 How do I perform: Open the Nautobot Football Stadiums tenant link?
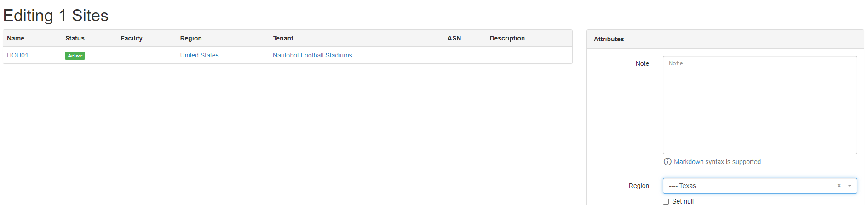[x=312, y=55]
